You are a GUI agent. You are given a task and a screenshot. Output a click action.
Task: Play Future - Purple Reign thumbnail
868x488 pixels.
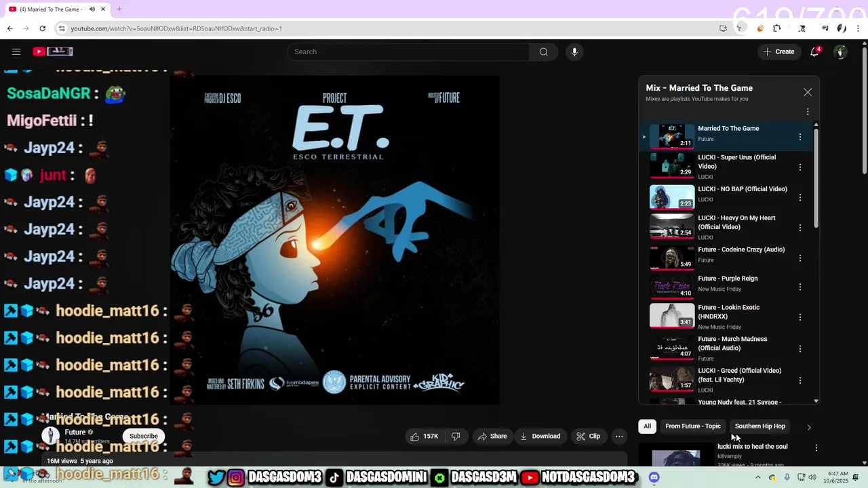(672, 287)
